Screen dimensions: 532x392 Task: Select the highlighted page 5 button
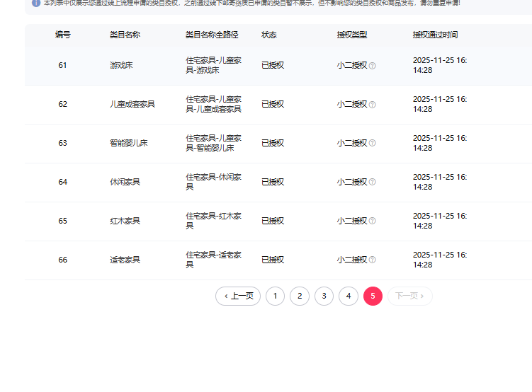tap(373, 296)
